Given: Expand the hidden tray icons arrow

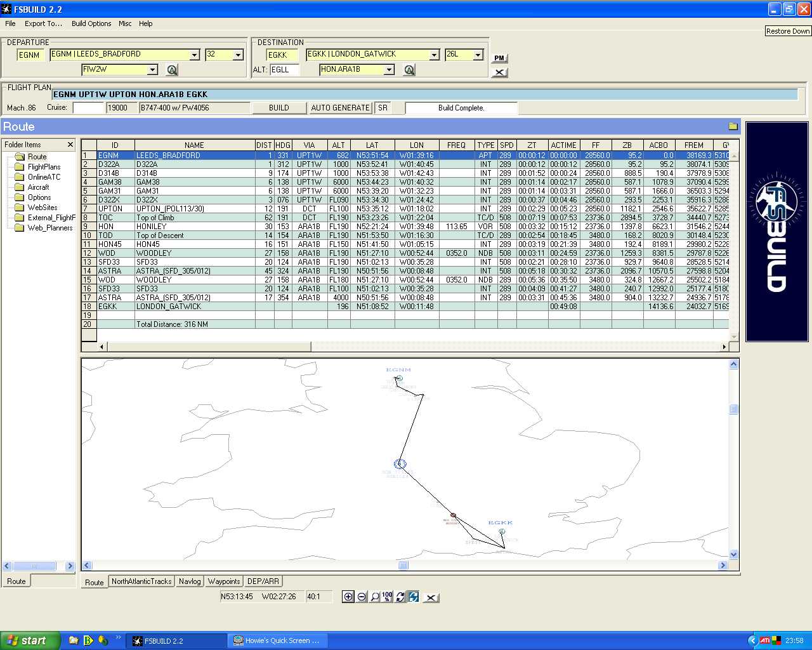Looking at the screenshot, I should (752, 640).
